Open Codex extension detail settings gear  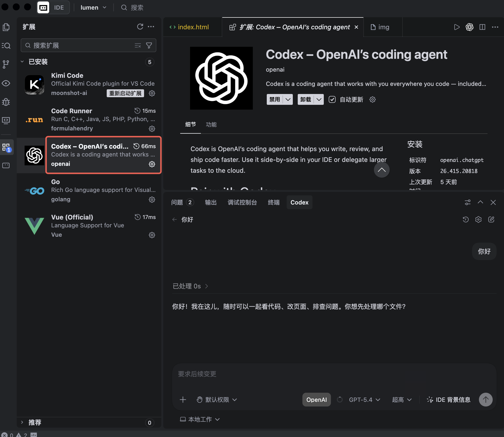(372, 99)
